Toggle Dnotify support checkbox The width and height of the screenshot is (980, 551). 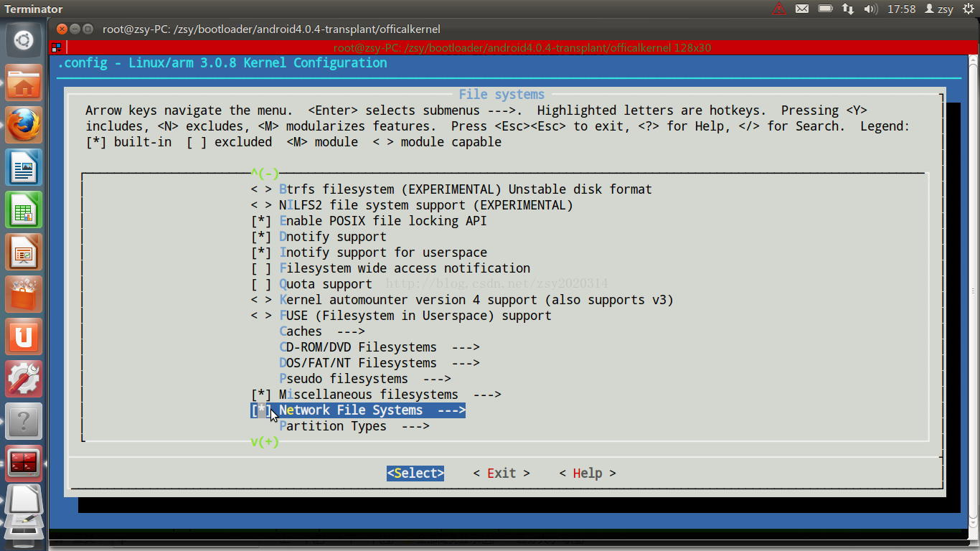[261, 237]
